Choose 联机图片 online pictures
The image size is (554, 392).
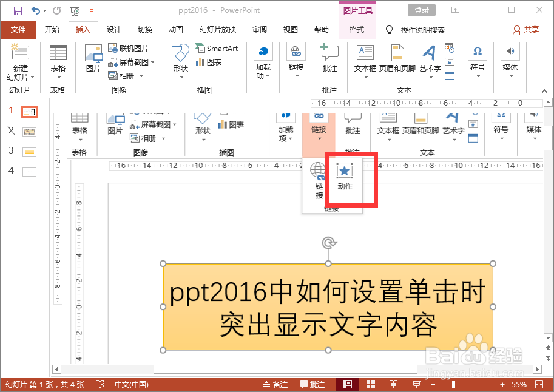[128, 48]
